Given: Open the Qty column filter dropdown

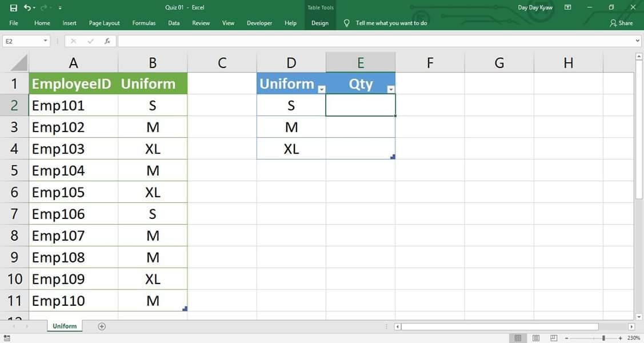Looking at the screenshot, I should [391, 89].
